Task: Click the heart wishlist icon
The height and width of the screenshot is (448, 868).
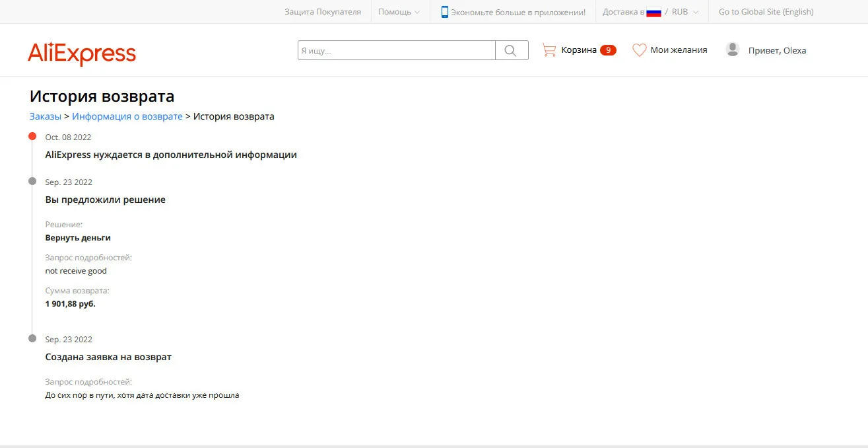Action: click(639, 50)
